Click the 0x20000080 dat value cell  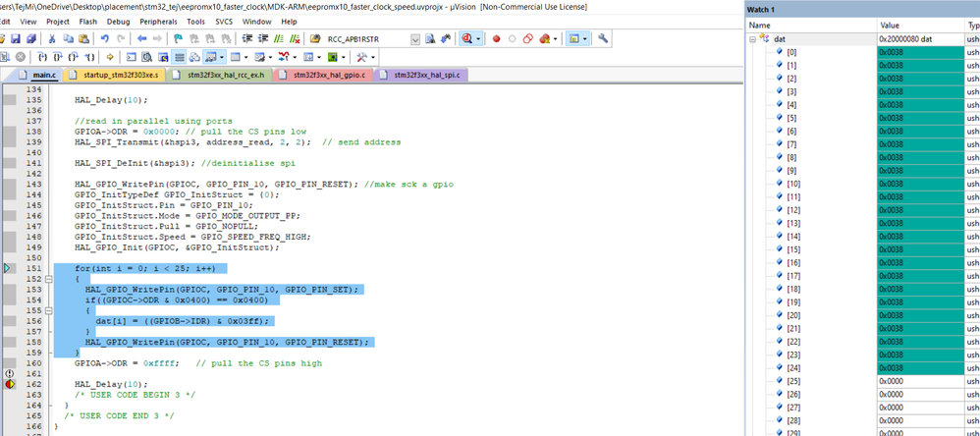(920, 38)
